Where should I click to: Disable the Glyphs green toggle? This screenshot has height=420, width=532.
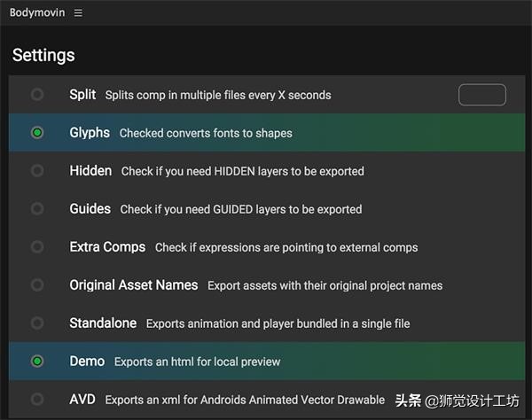click(x=37, y=132)
